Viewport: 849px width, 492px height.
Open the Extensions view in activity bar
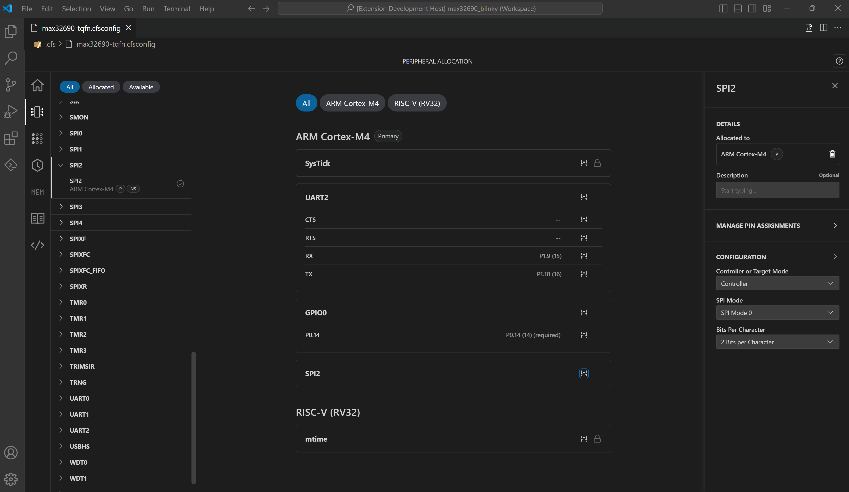[12, 138]
